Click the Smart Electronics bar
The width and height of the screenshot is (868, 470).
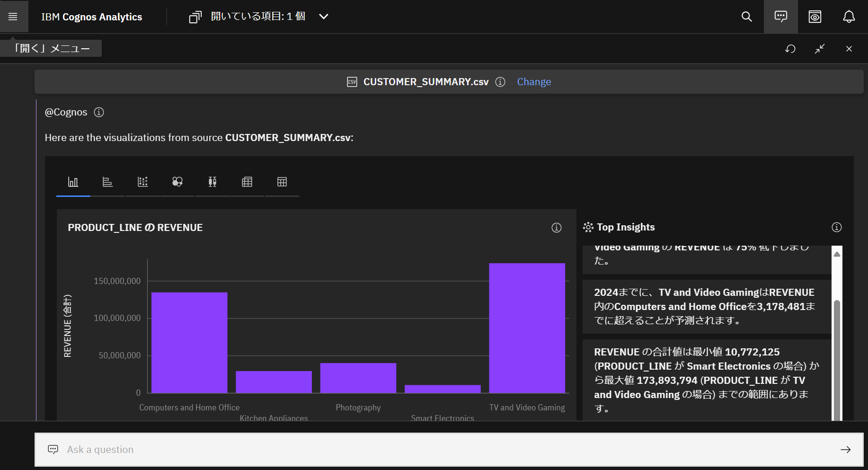click(x=443, y=389)
